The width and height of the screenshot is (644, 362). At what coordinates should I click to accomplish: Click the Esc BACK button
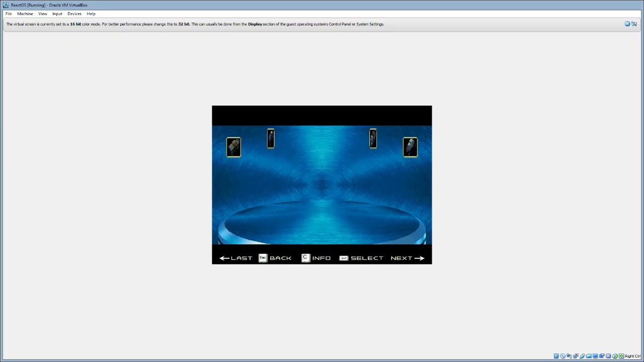pos(275,258)
